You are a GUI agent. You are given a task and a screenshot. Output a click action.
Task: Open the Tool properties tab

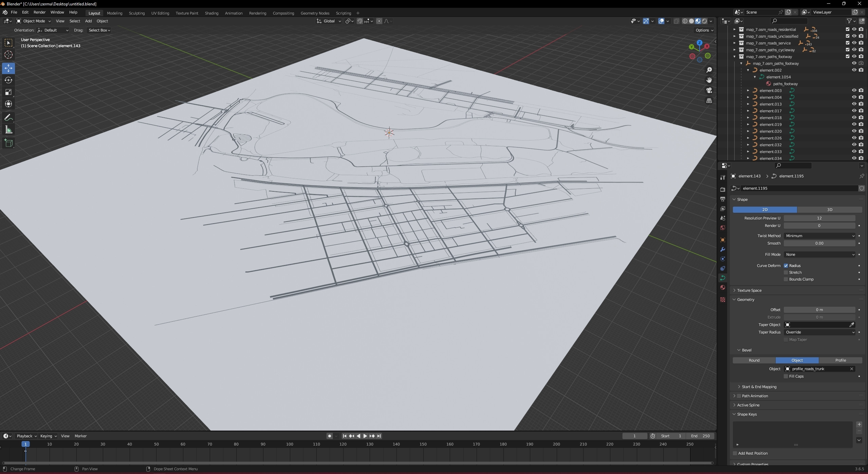pyautogui.click(x=723, y=177)
